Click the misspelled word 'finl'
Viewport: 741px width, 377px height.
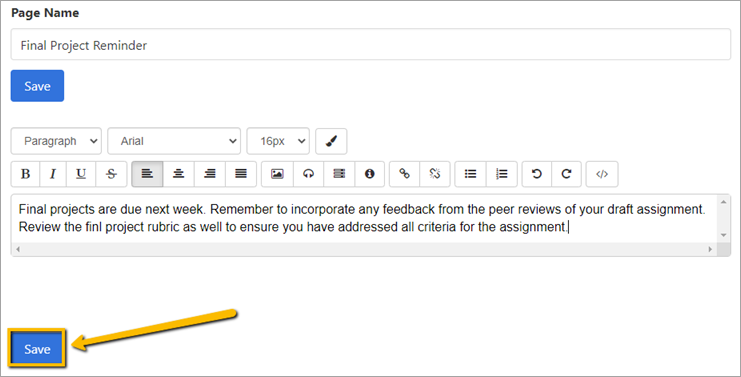click(94, 227)
